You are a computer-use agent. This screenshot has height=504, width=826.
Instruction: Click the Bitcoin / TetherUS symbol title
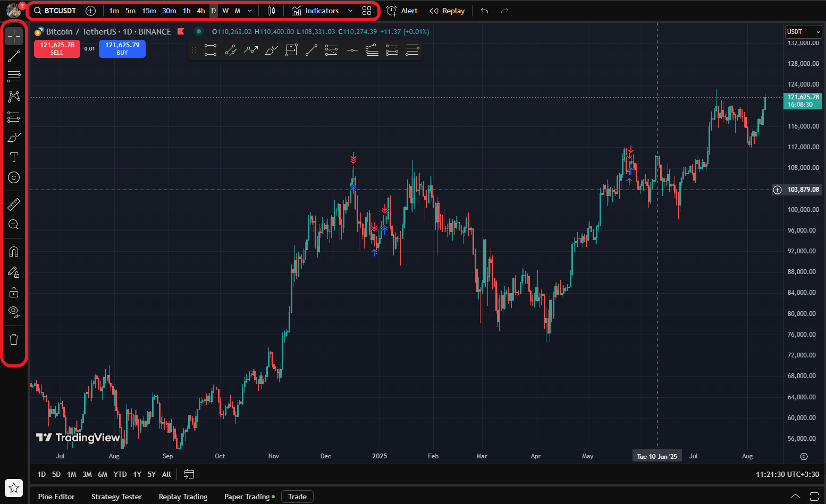coord(108,31)
